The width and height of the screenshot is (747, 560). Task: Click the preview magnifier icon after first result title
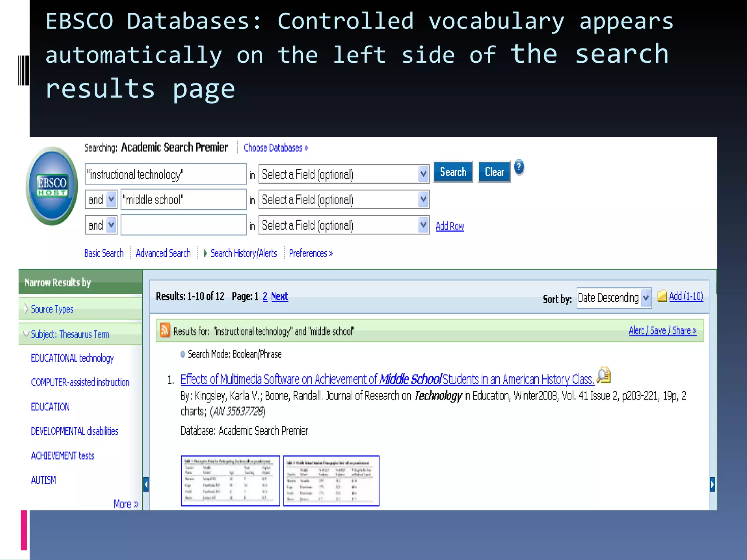(604, 375)
